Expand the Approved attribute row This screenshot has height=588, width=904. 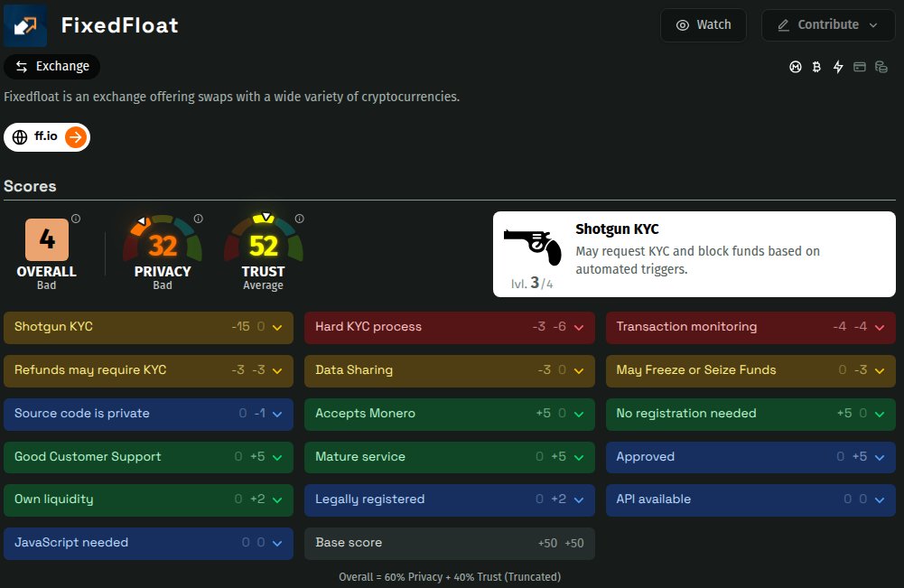(750, 457)
